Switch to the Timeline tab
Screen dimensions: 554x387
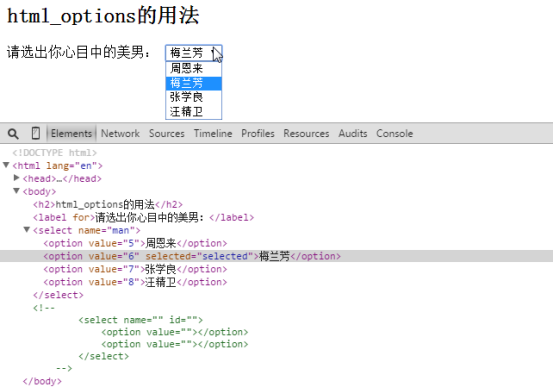click(x=213, y=134)
